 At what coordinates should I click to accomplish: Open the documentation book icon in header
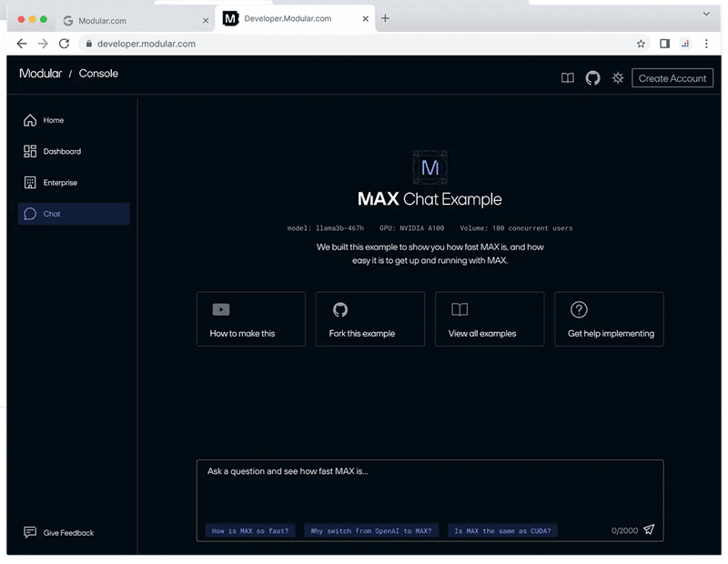(567, 78)
